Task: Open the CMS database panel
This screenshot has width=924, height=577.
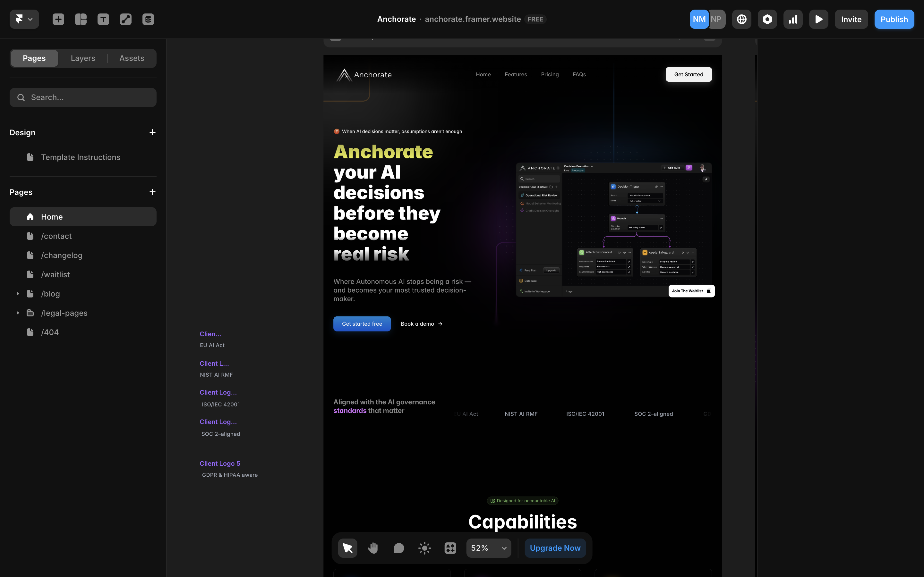Action: [x=148, y=19]
